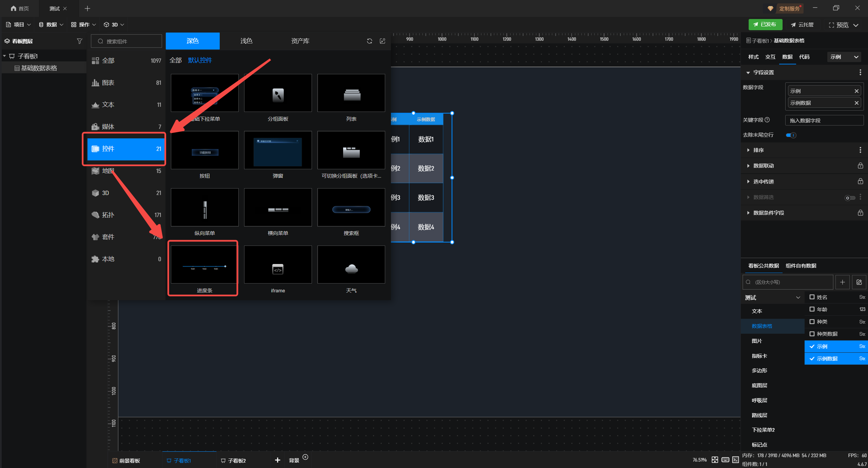Toggle the 去除末尾空行 switch

791,135
